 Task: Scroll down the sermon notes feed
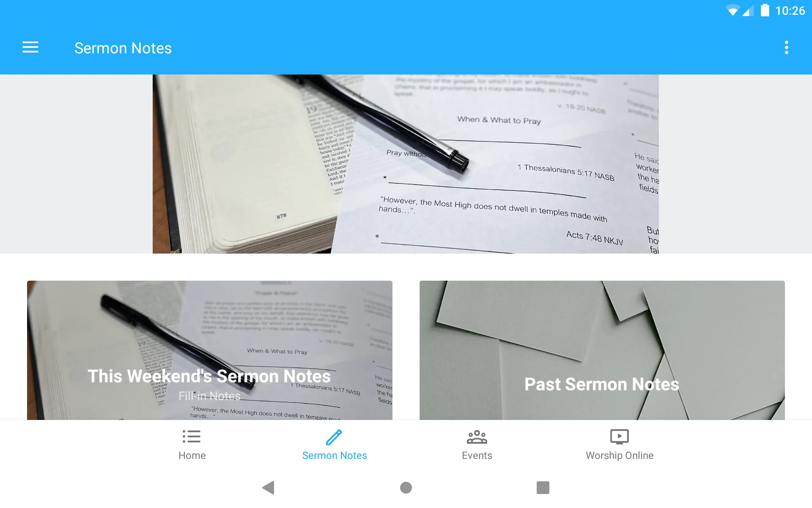[406, 263]
